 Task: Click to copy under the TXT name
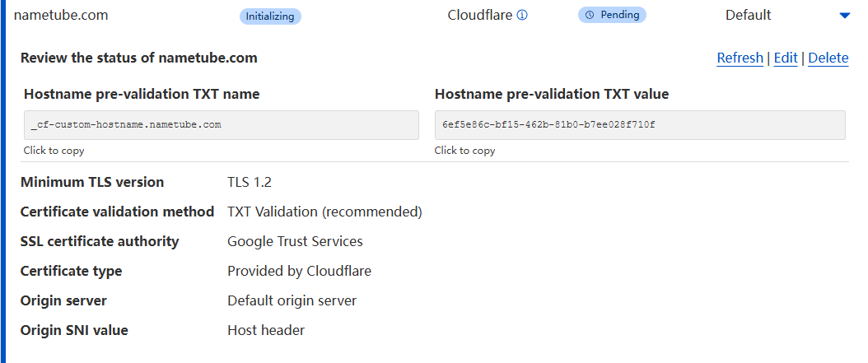coord(54,151)
